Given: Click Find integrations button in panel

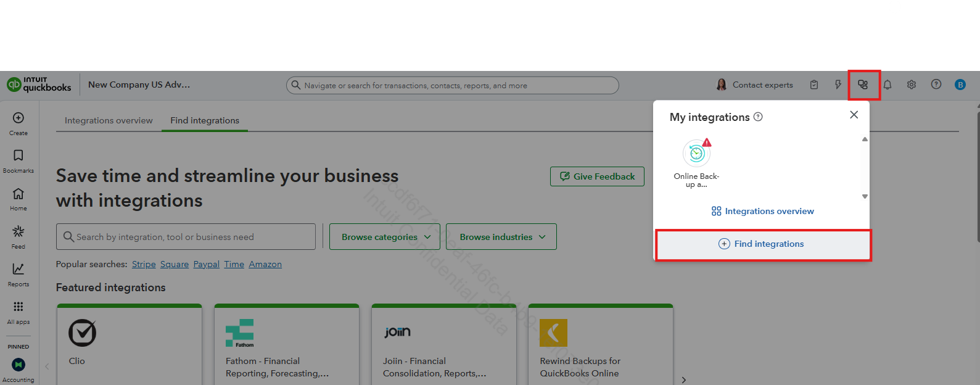Looking at the screenshot, I should [762, 244].
